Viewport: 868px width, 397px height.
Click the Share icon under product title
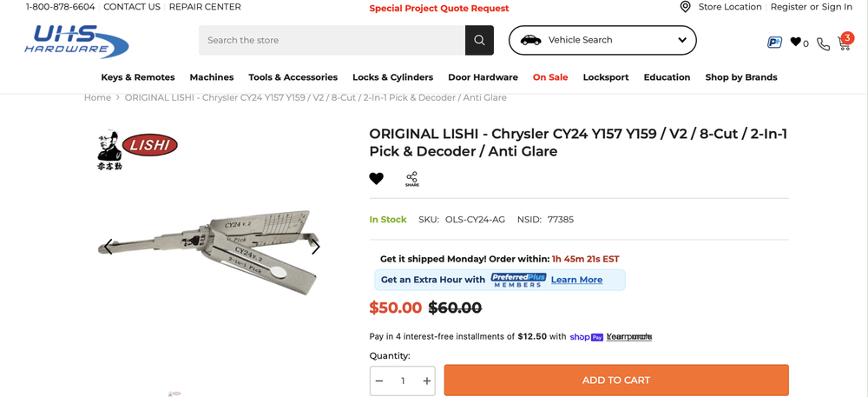tap(411, 179)
